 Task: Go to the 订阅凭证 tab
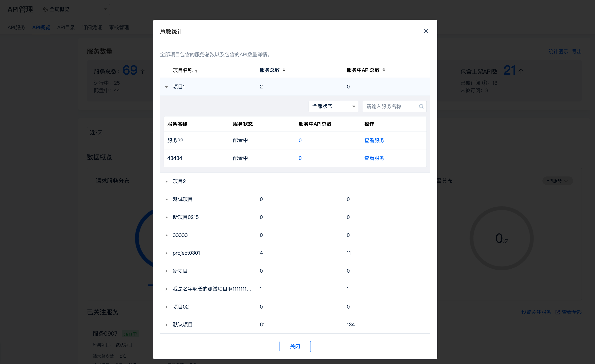pos(92,27)
